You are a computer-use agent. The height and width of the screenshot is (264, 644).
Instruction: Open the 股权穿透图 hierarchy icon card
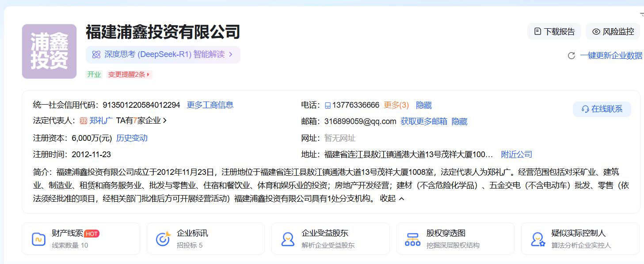pos(413,239)
